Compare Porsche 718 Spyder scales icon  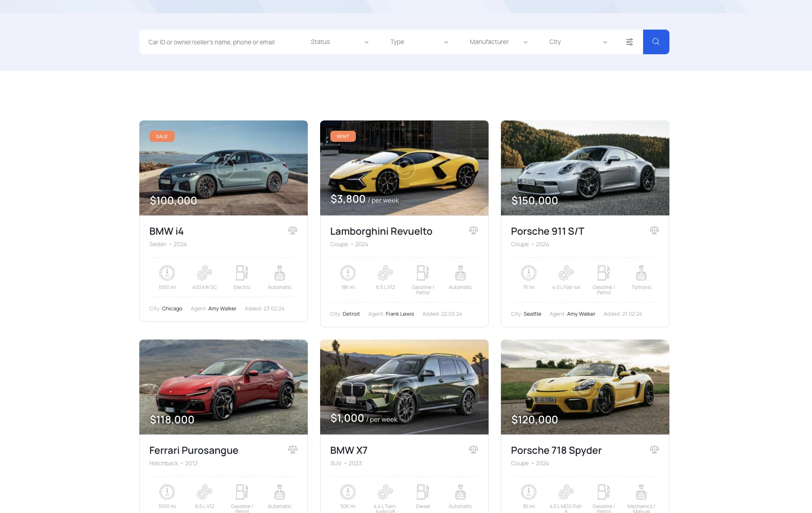point(654,450)
